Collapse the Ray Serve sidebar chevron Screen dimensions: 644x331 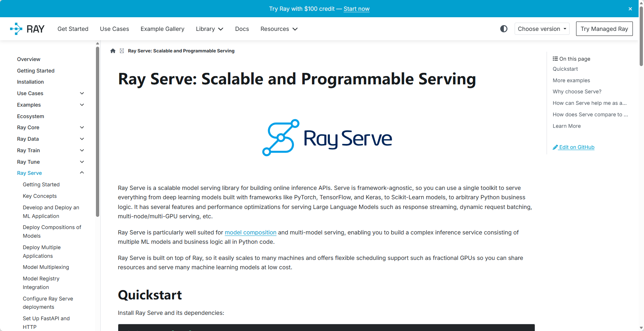[x=82, y=173]
